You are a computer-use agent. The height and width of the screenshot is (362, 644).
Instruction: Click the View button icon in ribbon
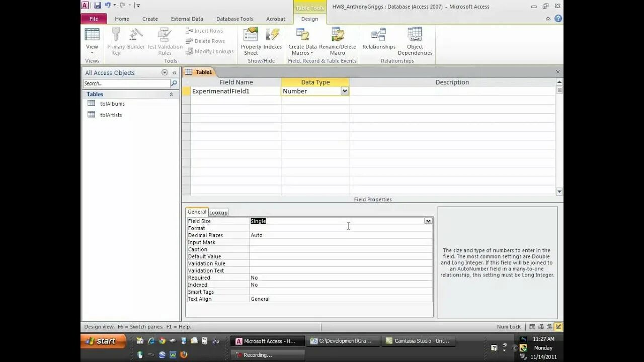[92, 35]
